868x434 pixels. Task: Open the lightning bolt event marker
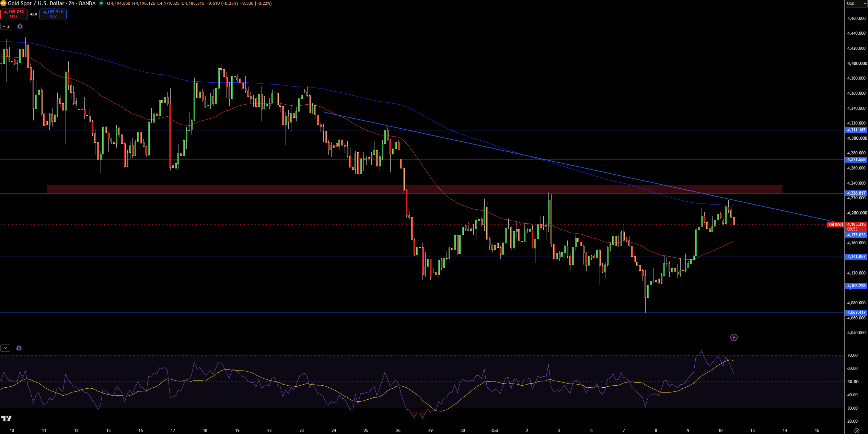pos(734,338)
